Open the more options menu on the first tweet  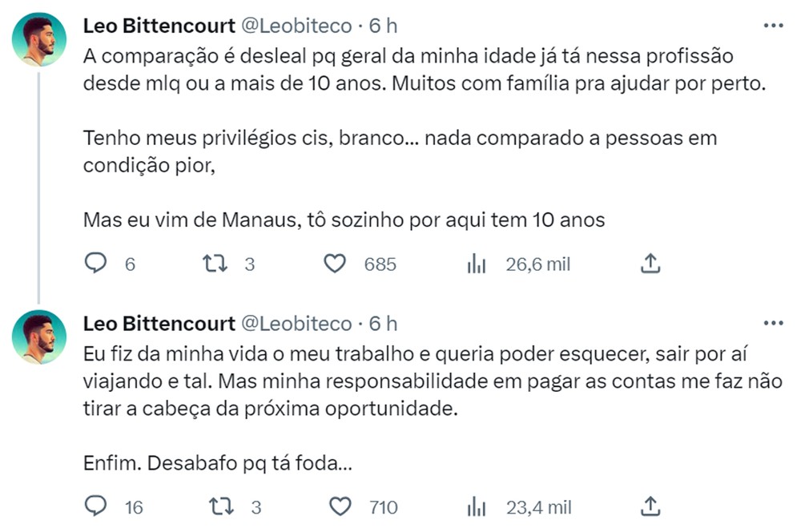(x=774, y=25)
